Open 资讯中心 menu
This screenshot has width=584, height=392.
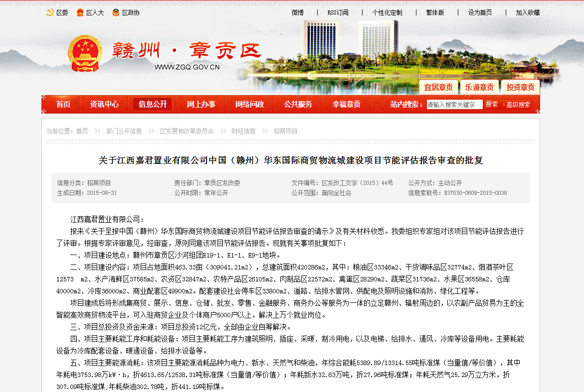coord(104,104)
